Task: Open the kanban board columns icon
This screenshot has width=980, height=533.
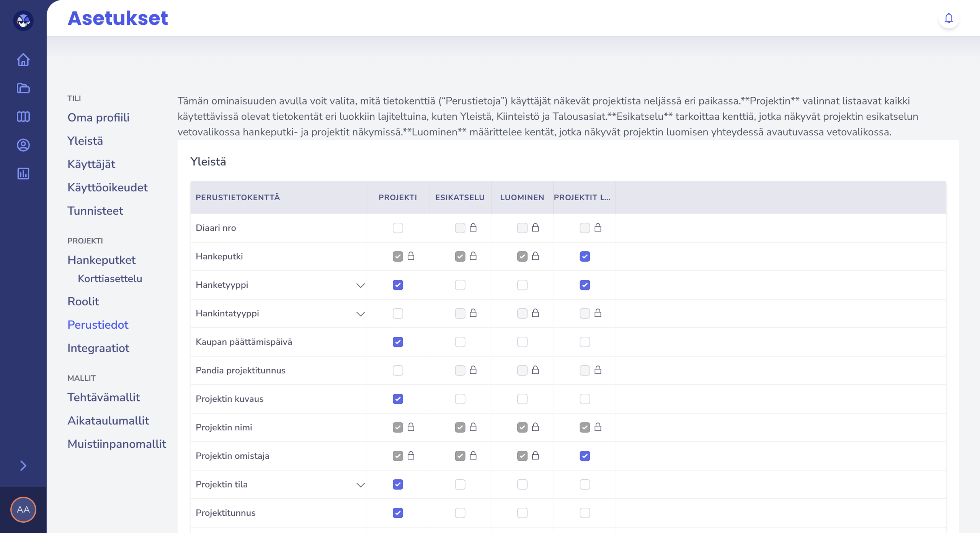Action: coord(23,117)
